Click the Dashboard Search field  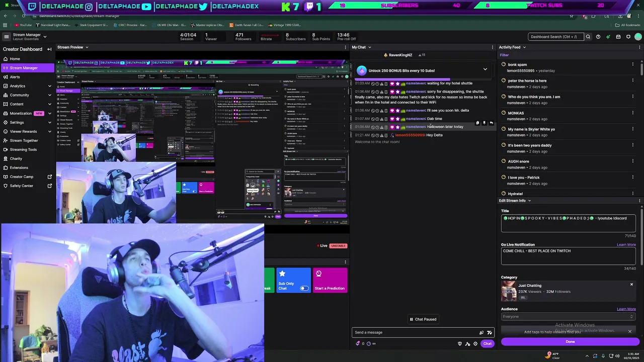click(556, 37)
